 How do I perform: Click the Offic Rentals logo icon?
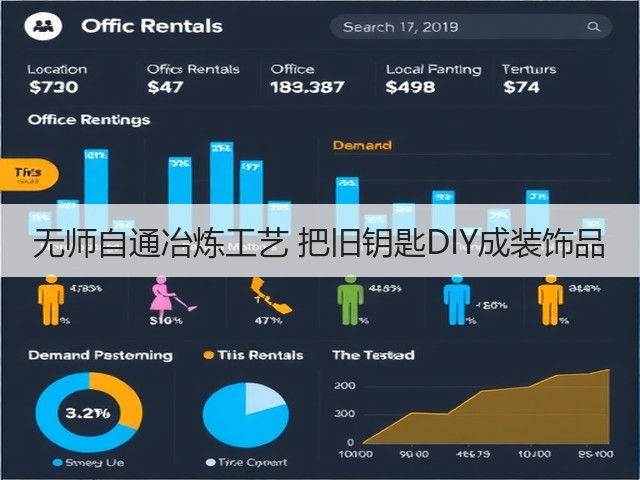tap(43, 26)
